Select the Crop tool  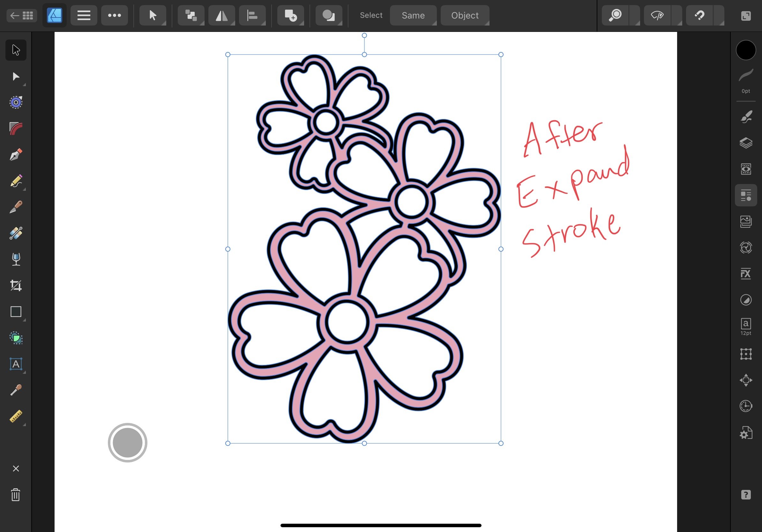(16, 285)
